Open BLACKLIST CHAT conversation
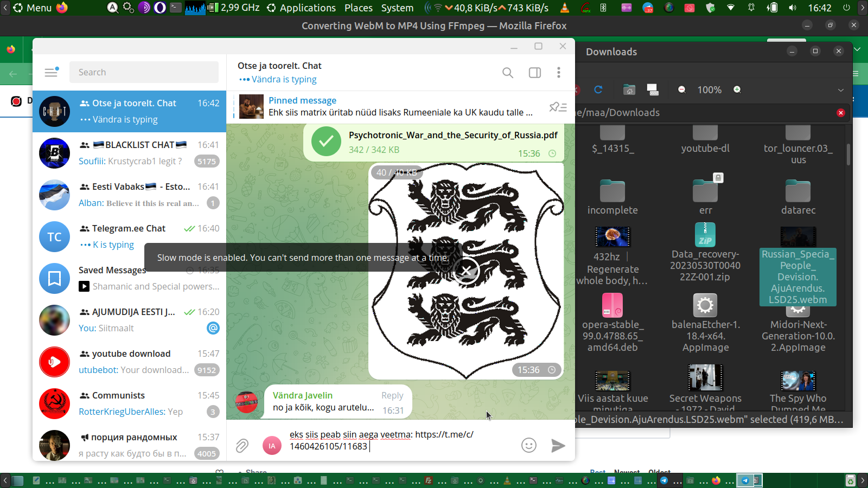This screenshot has width=868, height=488. pyautogui.click(x=129, y=153)
